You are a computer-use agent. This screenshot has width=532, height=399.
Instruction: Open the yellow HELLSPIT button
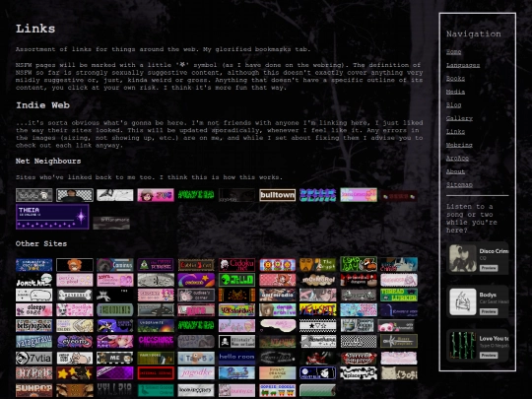coord(318,309)
